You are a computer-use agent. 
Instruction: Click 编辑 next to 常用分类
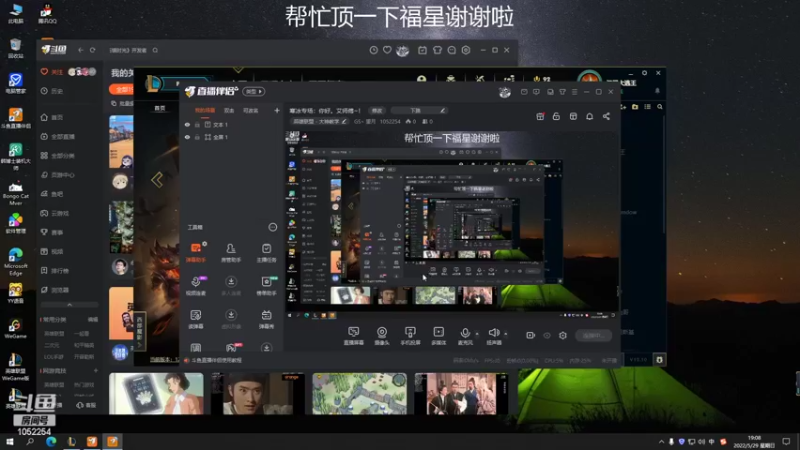[x=92, y=319]
